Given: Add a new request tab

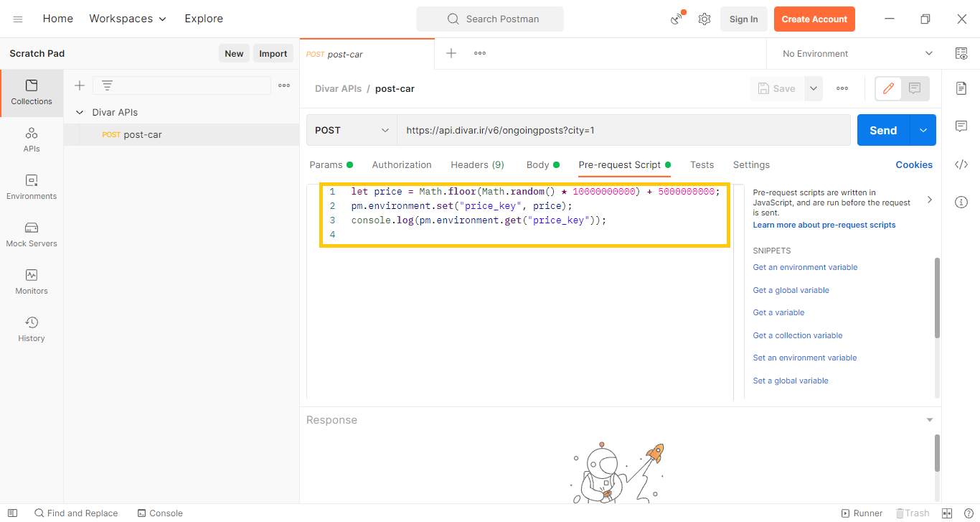Looking at the screenshot, I should pyautogui.click(x=451, y=53).
